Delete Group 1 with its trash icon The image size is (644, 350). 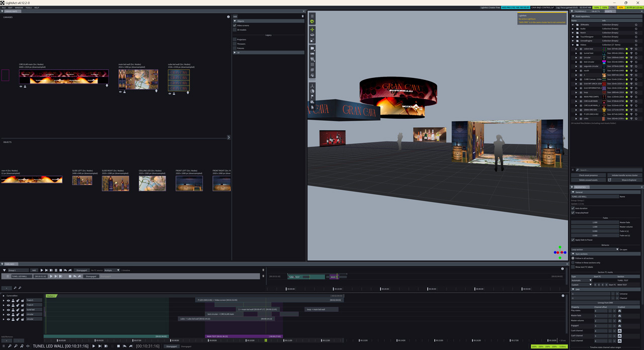263,270
